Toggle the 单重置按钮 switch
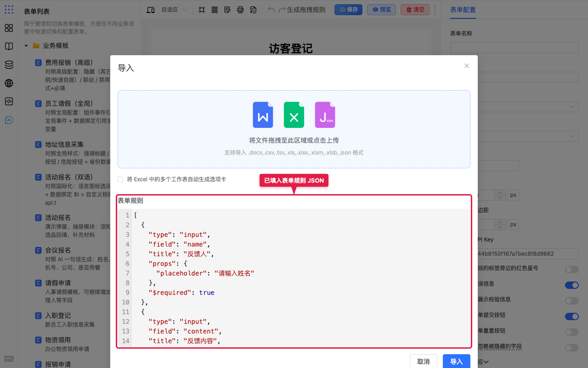588x368 pixels. (x=571, y=332)
